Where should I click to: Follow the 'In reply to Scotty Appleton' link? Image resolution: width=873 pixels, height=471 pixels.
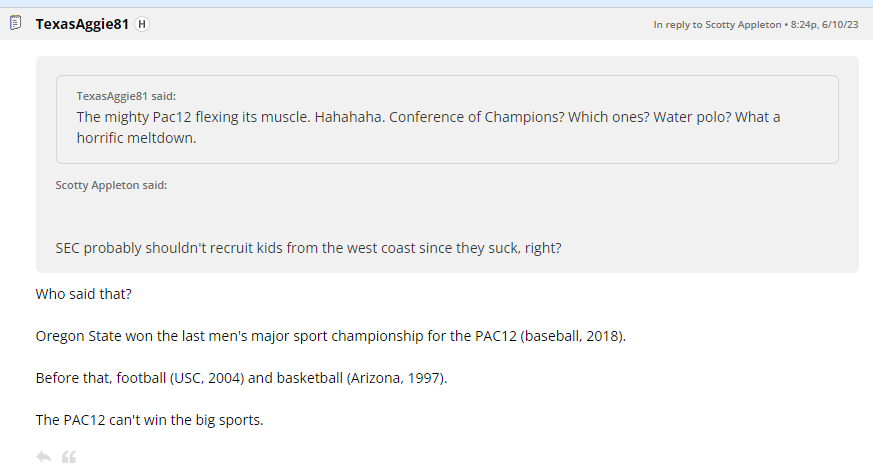(715, 24)
